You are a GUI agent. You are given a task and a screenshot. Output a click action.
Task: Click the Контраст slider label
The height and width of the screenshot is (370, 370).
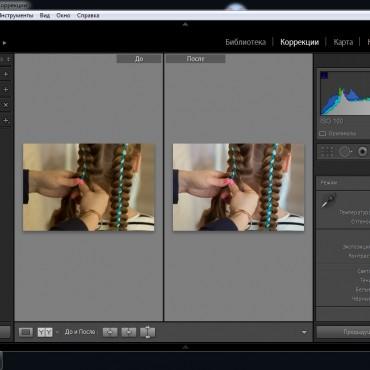point(359,256)
